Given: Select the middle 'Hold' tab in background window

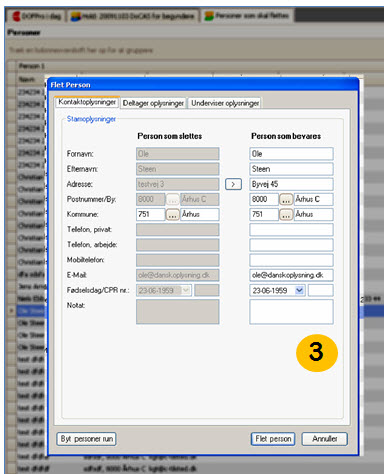Looking at the screenshot, I should (x=133, y=16).
